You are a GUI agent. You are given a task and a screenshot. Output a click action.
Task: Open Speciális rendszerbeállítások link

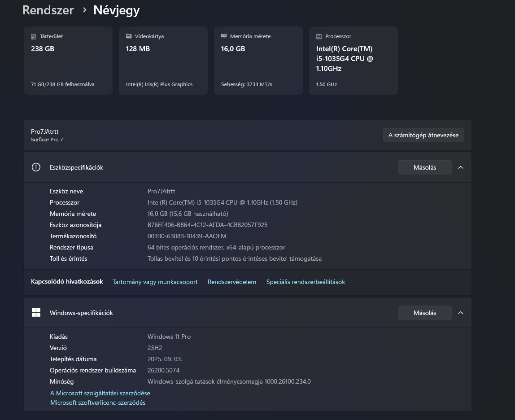coord(306,282)
